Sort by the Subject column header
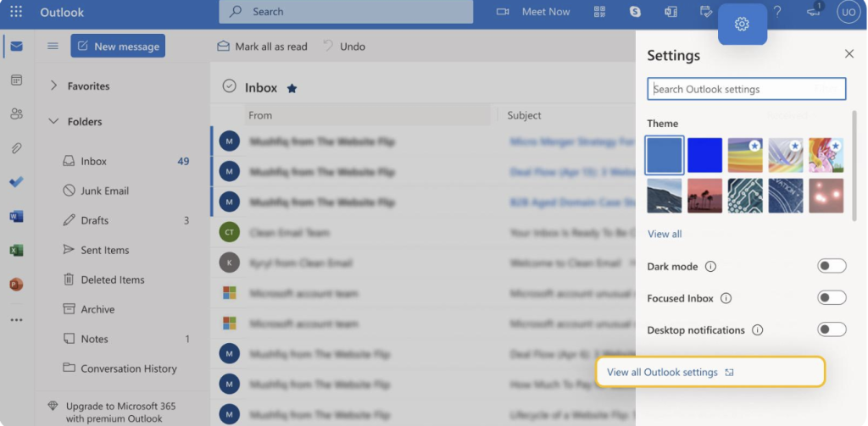Image resolution: width=868 pixels, height=426 pixels. point(524,115)
